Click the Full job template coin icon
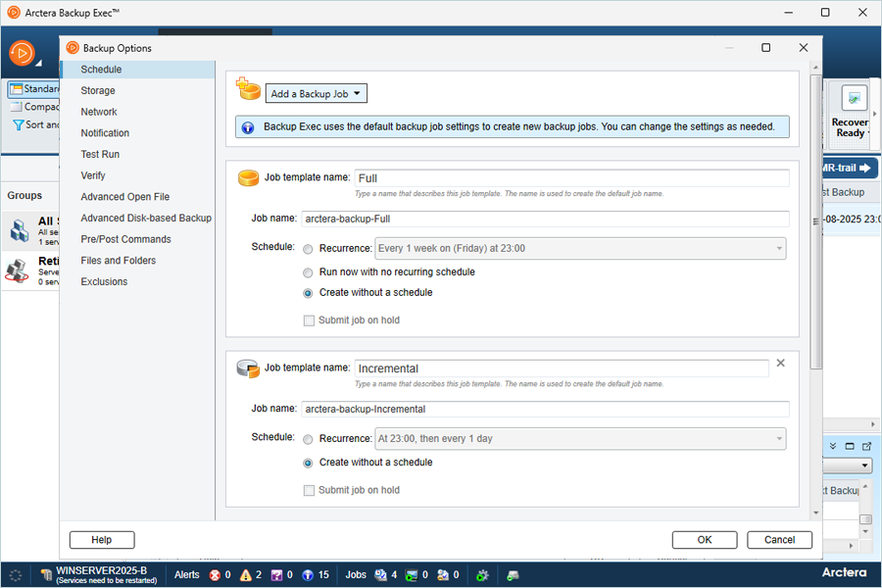The image size is (882, 588). [x=248, y=177]
